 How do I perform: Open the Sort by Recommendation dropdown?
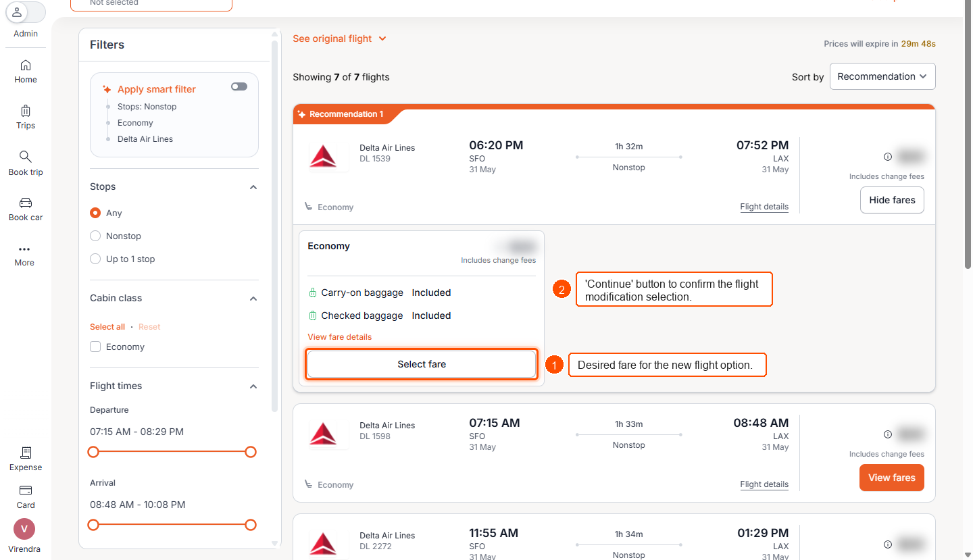pyautogui.click(x=882, y=76)
